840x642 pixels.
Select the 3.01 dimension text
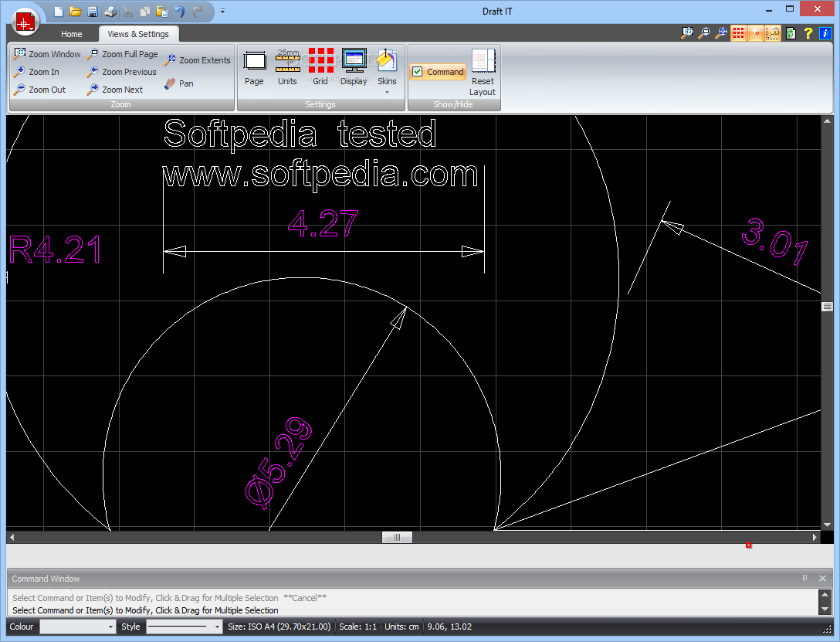(x=774, y=240)
